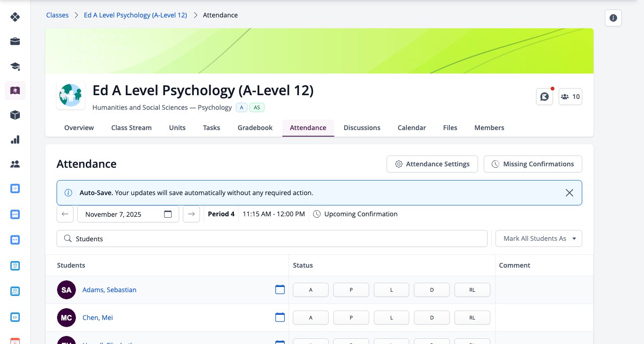Switch to the Gradebook tab
Image resolution: width=644 pixels, height=344 pixels.
tap(255, 128)
